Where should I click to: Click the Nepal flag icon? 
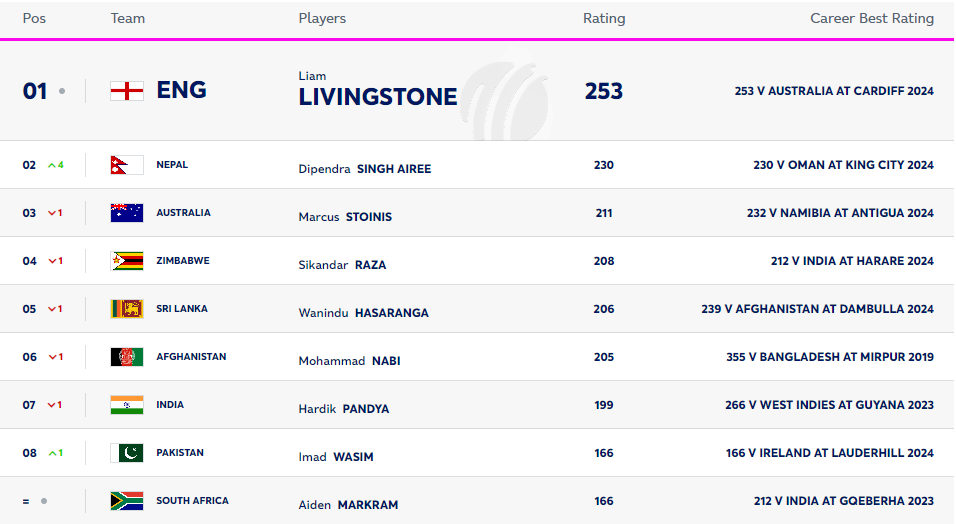click(125, 165)
